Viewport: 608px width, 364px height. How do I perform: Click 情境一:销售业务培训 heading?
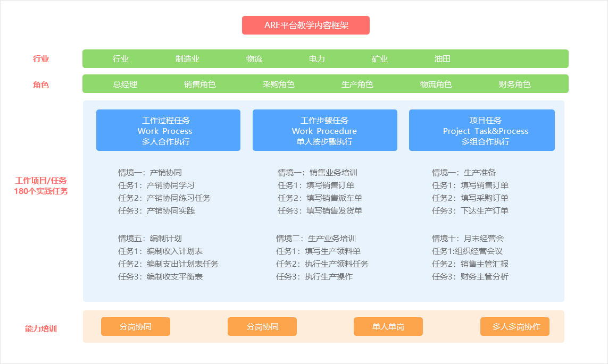click(x=318, y=173)
